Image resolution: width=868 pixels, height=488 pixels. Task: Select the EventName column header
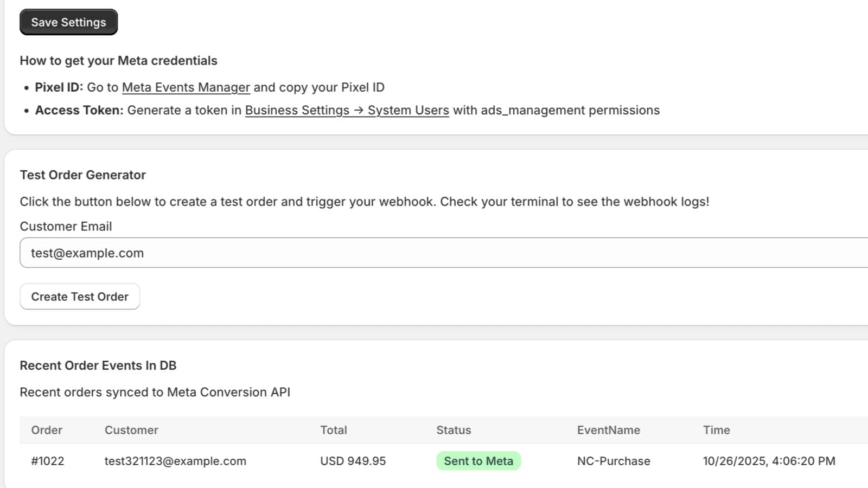point(609,430)
